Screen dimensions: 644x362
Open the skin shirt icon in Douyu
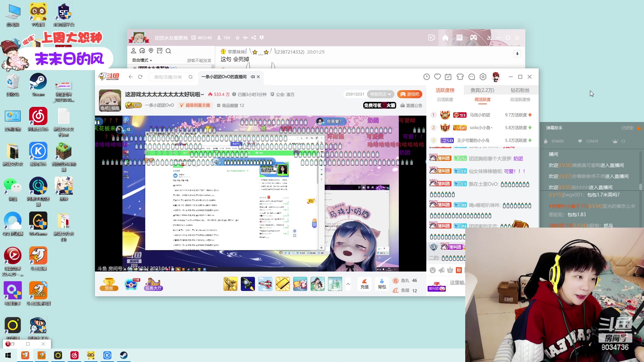click(460, 77)
